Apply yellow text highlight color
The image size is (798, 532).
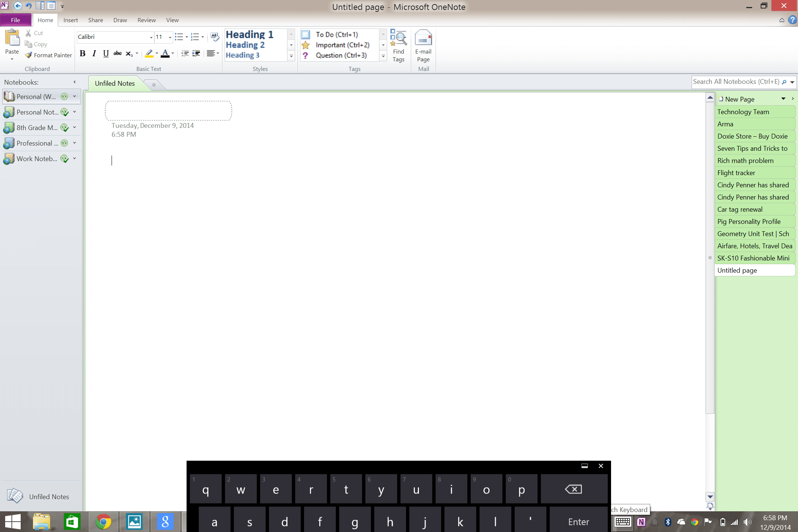pos(149,54)
